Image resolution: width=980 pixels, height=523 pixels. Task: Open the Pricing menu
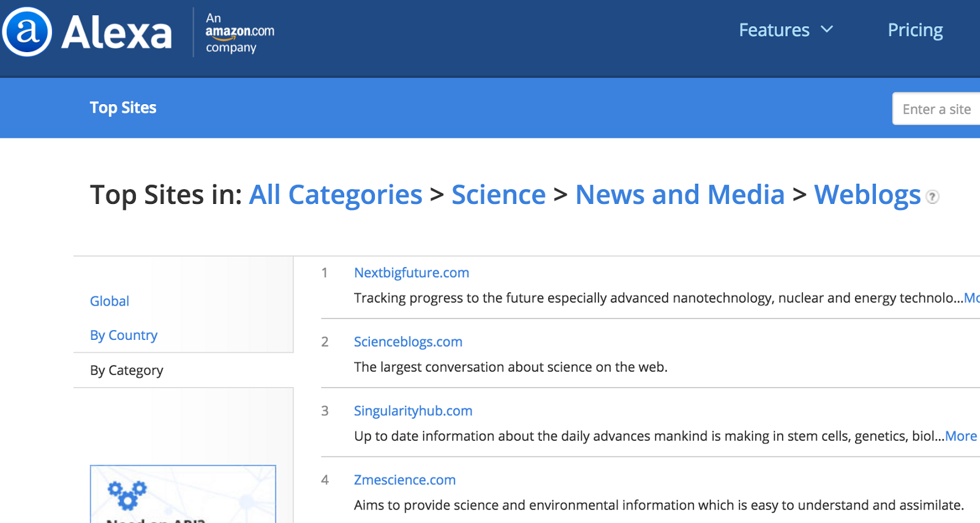coord(914,29)
